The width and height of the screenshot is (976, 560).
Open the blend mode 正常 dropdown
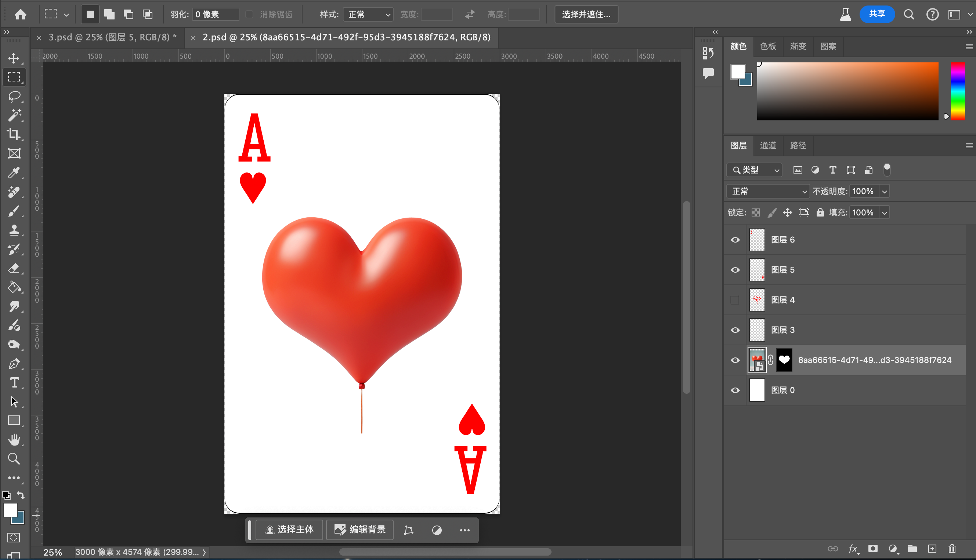768,191
